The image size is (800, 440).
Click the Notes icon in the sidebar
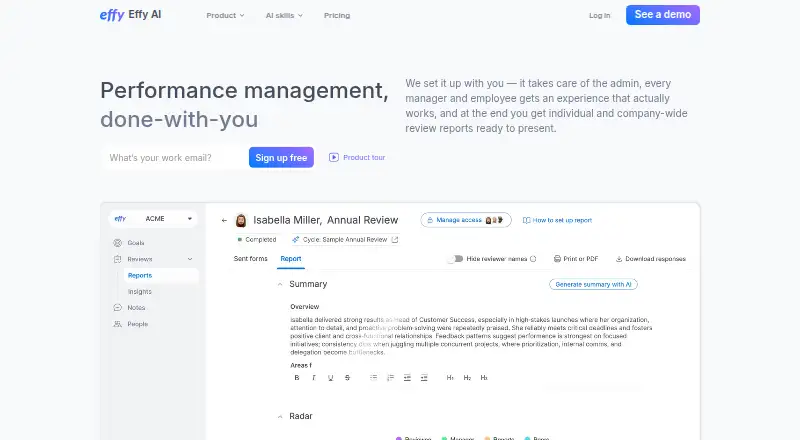point(117,308)
